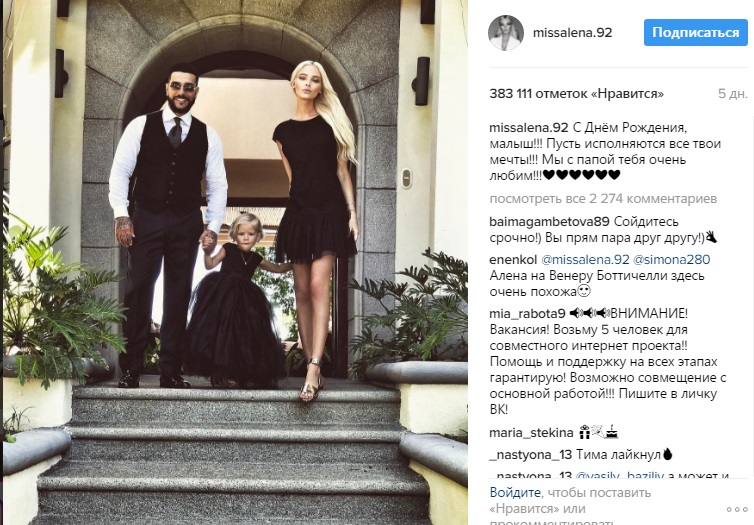
Task: Click the Подписаться follow button
Action: click(695, 33)
